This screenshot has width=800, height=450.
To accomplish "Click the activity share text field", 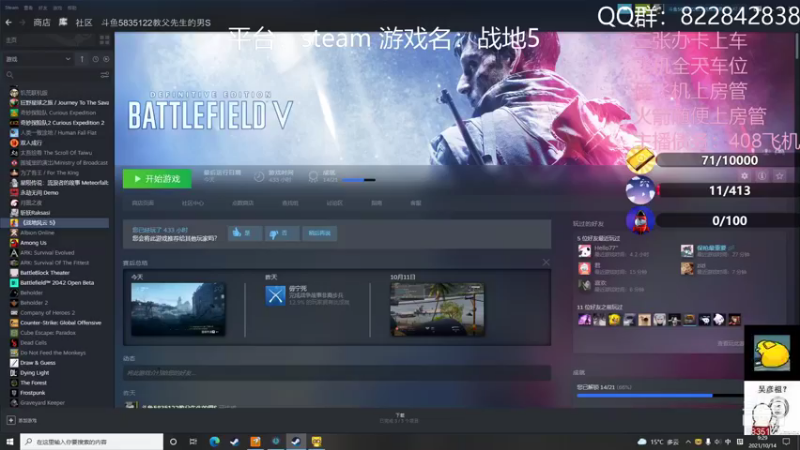I will [337, 373].
